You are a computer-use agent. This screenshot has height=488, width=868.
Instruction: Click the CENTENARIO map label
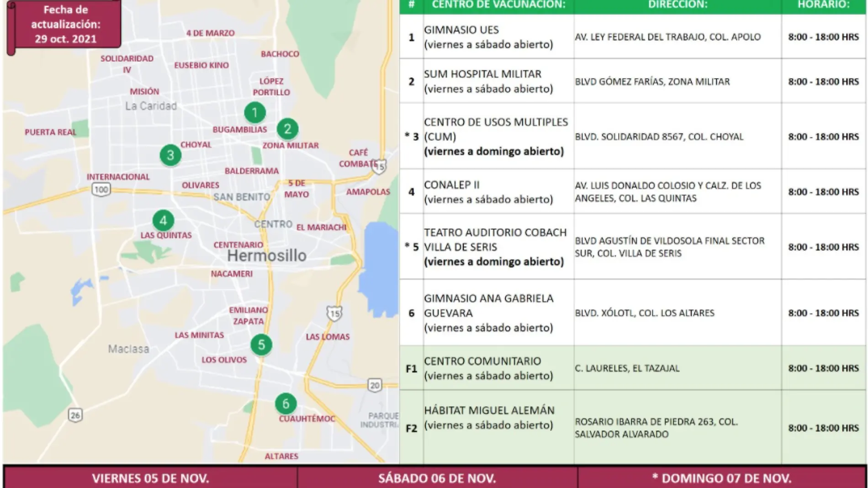click(238, 245)
